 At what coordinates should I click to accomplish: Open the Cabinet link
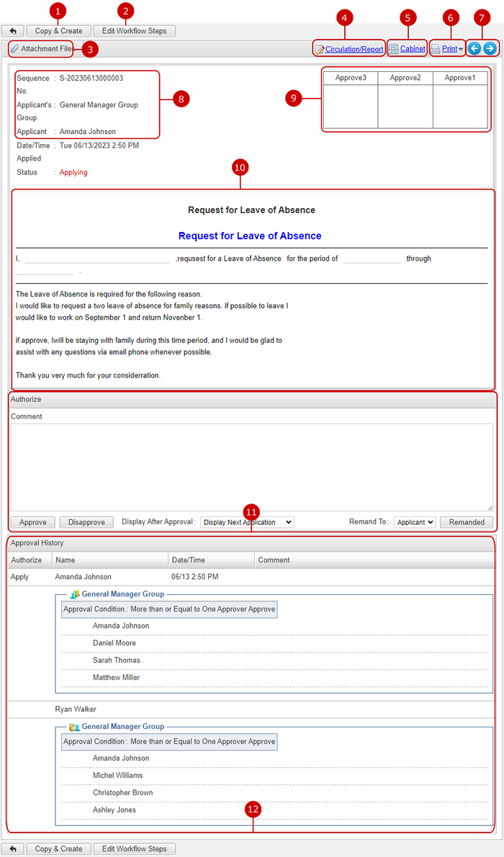(413, 49)
